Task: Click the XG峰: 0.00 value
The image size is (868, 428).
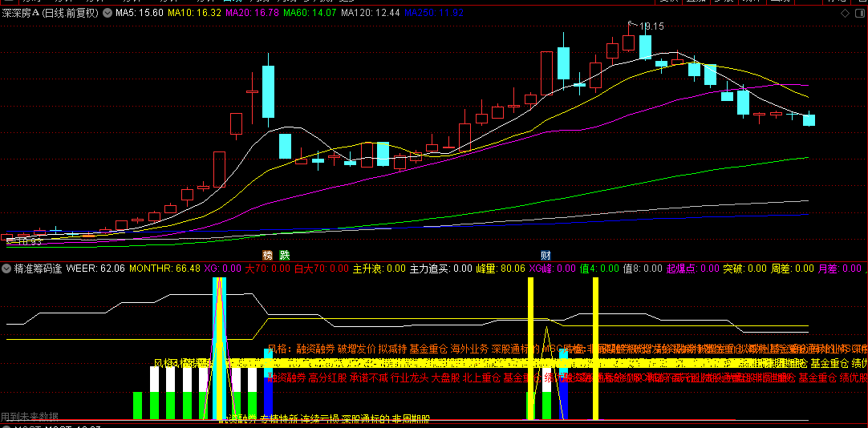Action: (553, 269)
